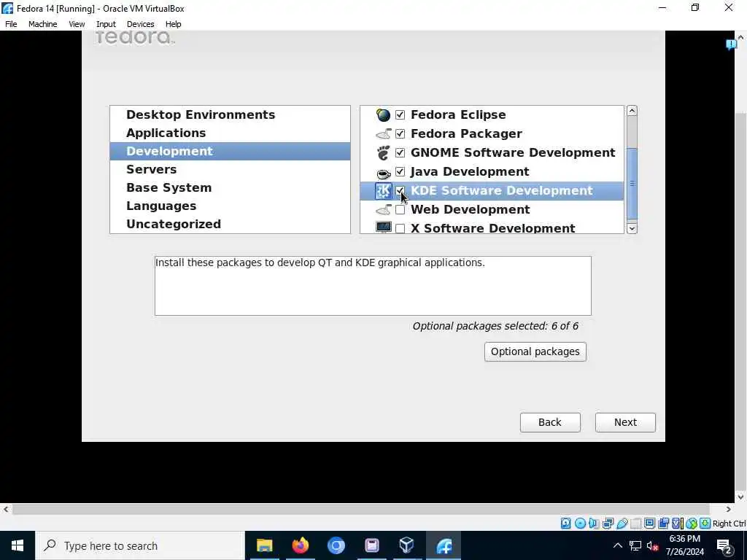The width and height of the screenshot is (747, 560).
Task: Click the audio speaker icon in VirtualBox status bar
Action: 594,524
